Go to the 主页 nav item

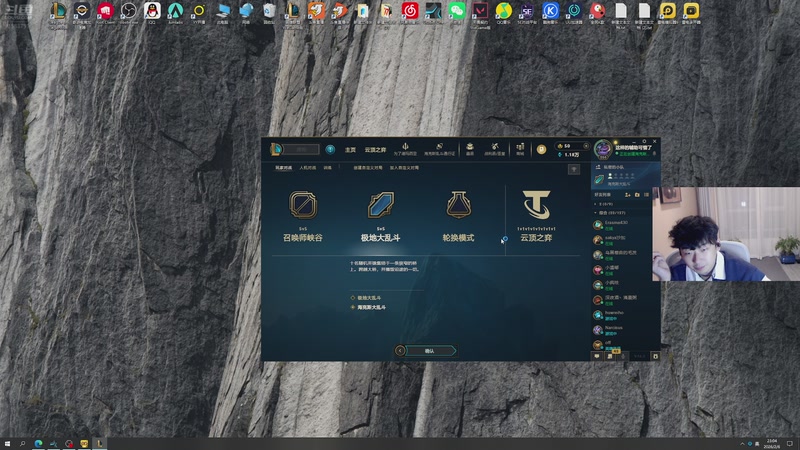[x=350, y=150]
